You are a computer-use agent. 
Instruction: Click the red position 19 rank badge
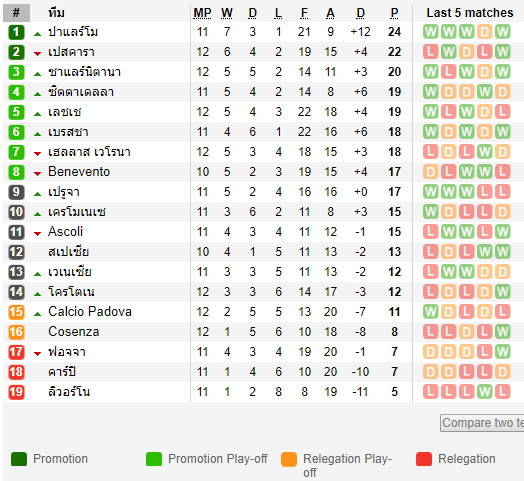click(16, 392)
